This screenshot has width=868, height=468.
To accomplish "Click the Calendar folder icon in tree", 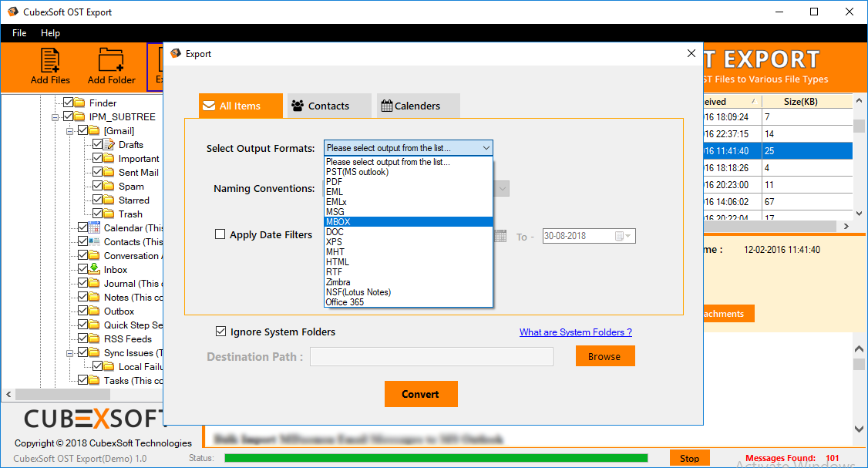I will (x=95, y=227).
